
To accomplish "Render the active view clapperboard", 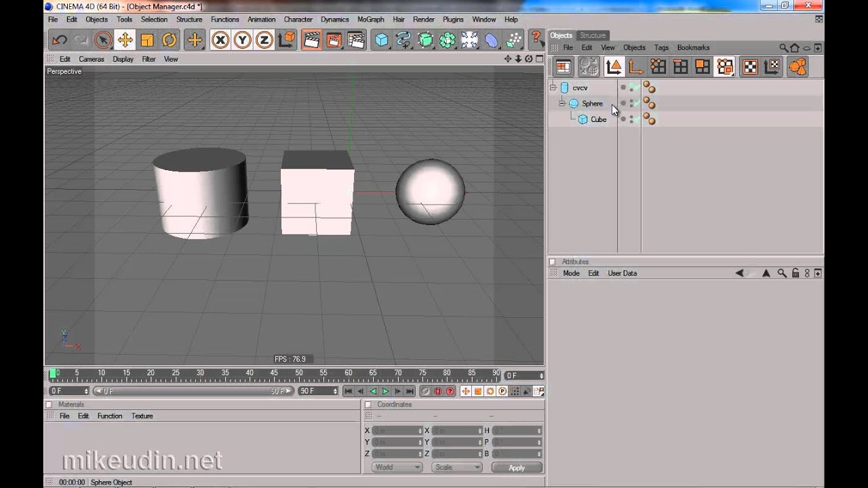I will [x=311, y=40].
